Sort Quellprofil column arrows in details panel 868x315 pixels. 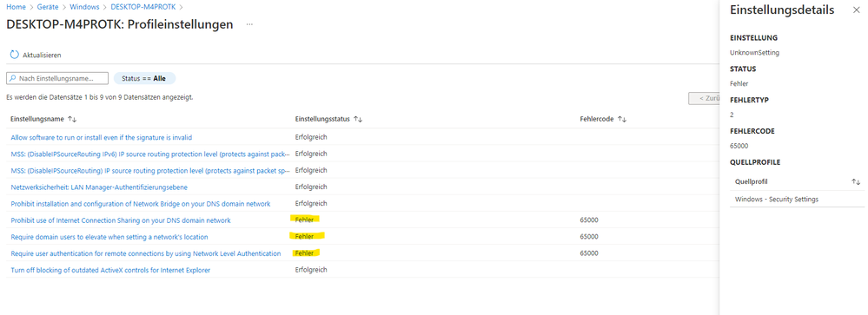click(x=856, y=182)
